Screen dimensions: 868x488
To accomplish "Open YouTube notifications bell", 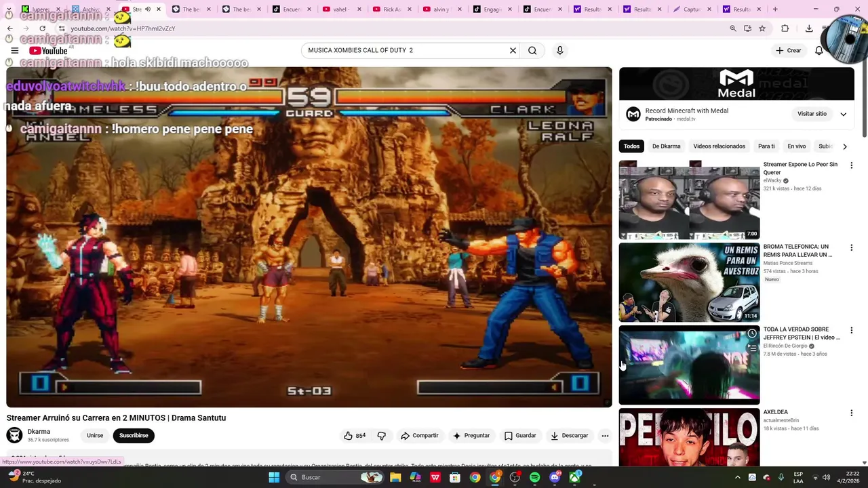I will 818,50.
